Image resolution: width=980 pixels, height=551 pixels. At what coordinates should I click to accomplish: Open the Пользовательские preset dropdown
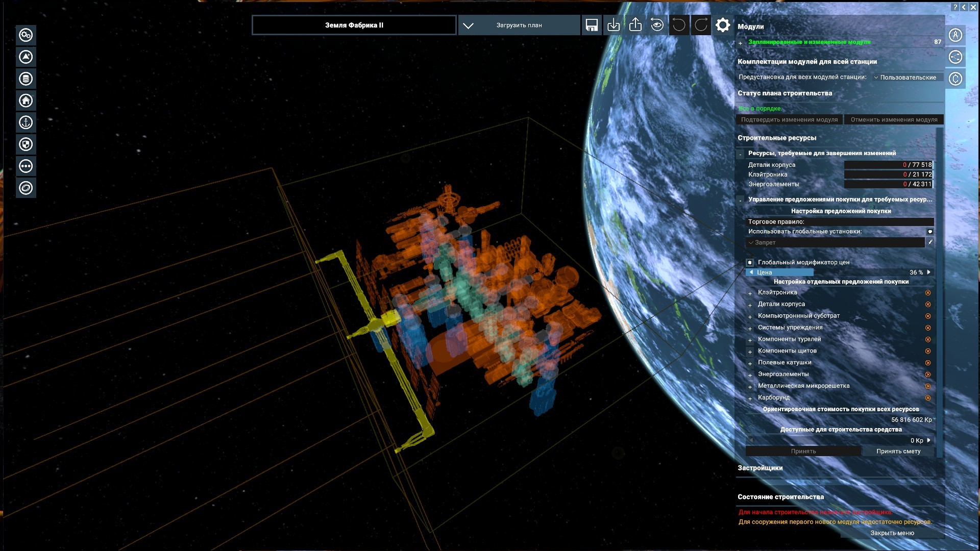coord(905,78)
